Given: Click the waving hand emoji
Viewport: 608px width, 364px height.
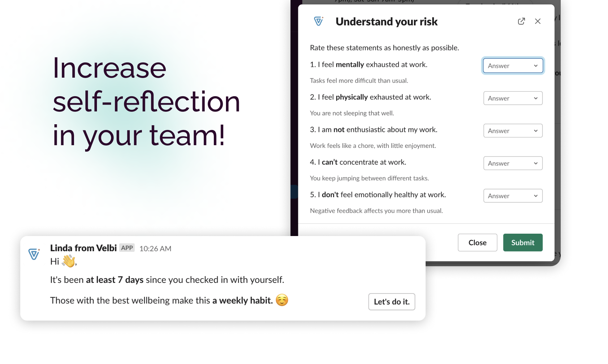Looking at the screenshot, I should [69, 261].
